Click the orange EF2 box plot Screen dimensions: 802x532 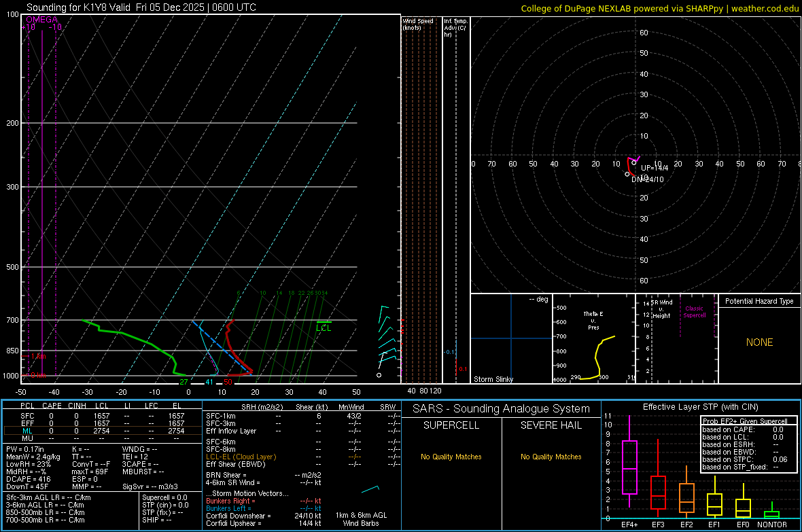coord(686,498)
